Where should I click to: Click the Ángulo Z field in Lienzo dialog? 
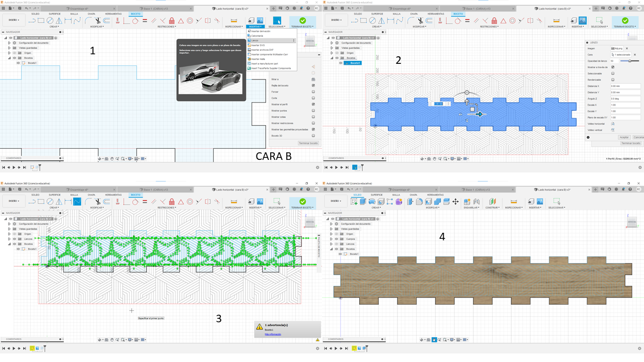[626, 99]
